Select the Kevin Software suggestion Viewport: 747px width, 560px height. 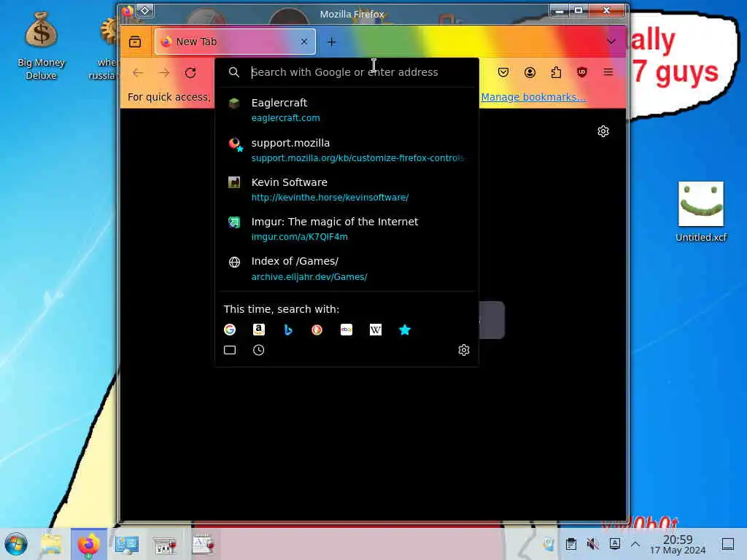347,190
